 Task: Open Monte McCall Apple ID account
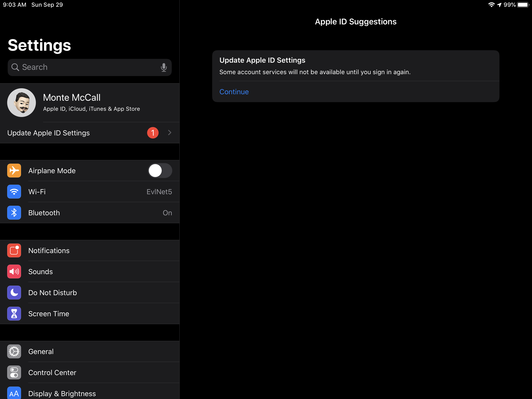pos(91,102)
